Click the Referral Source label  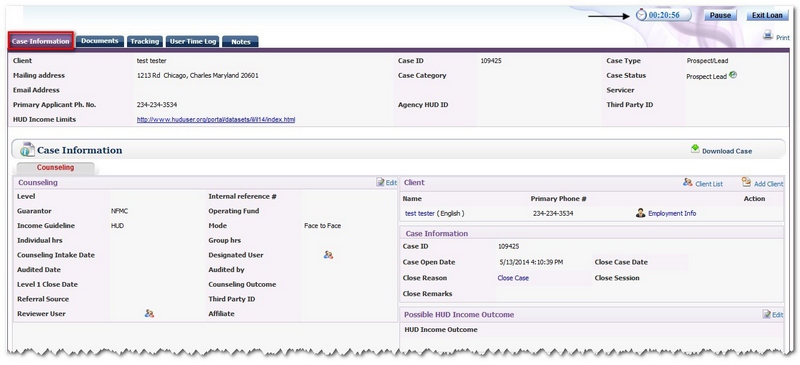pos(43,299)
